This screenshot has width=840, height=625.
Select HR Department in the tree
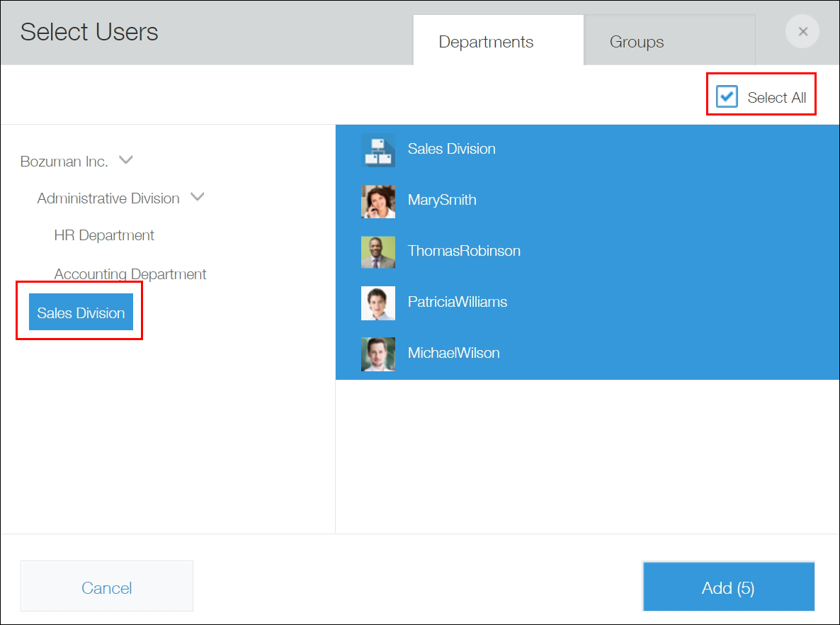tap(104, 235)
